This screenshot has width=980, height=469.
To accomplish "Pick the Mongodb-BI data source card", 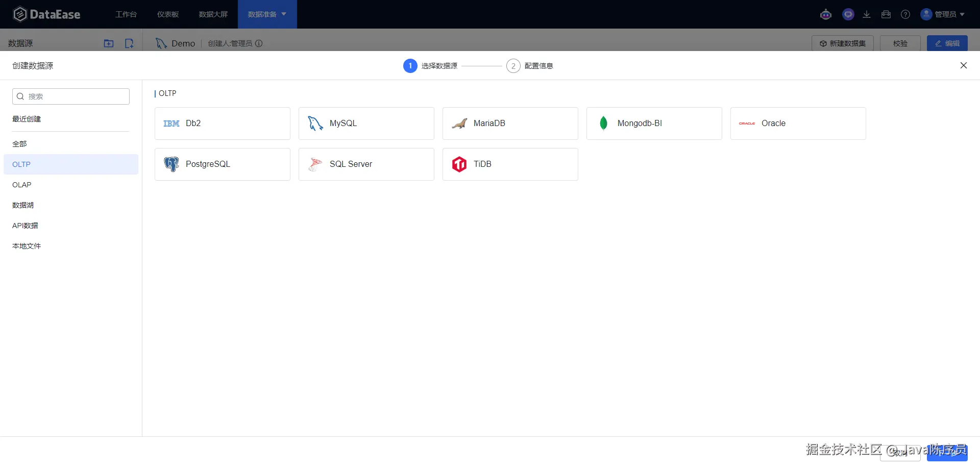I will [x=654, y=124].
